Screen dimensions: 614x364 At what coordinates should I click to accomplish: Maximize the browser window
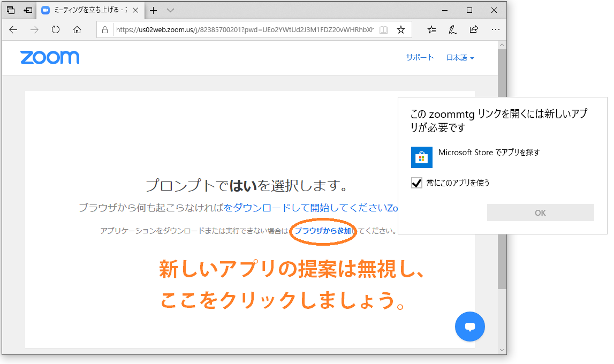(469, 11)
